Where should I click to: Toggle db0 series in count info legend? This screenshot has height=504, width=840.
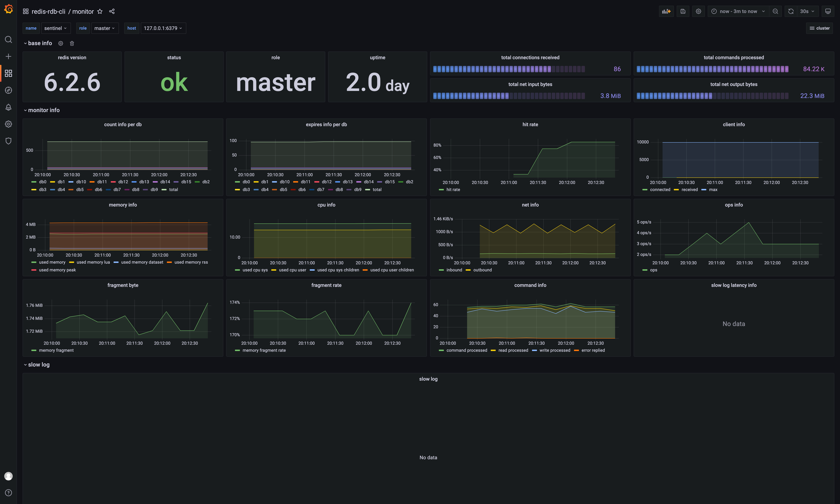pyautogui.click(x=43, y=182)
